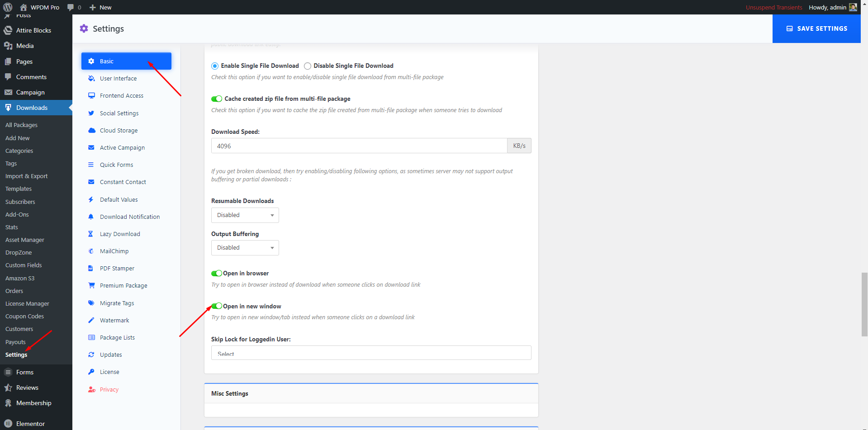The width and height of the screenshot is (868, 430).
Task: Select Disable Single File Download radio
Action: pos(308,66)
